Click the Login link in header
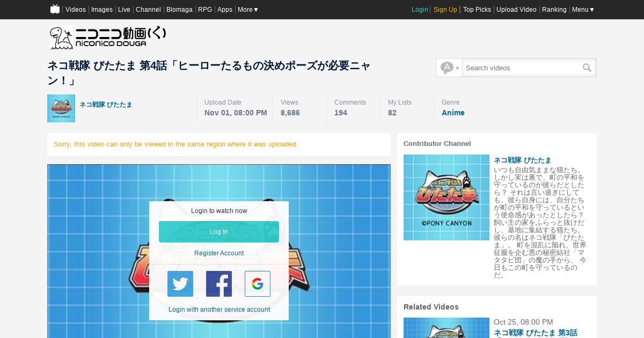This screenshot has width=644, height=338. point(420,10)
